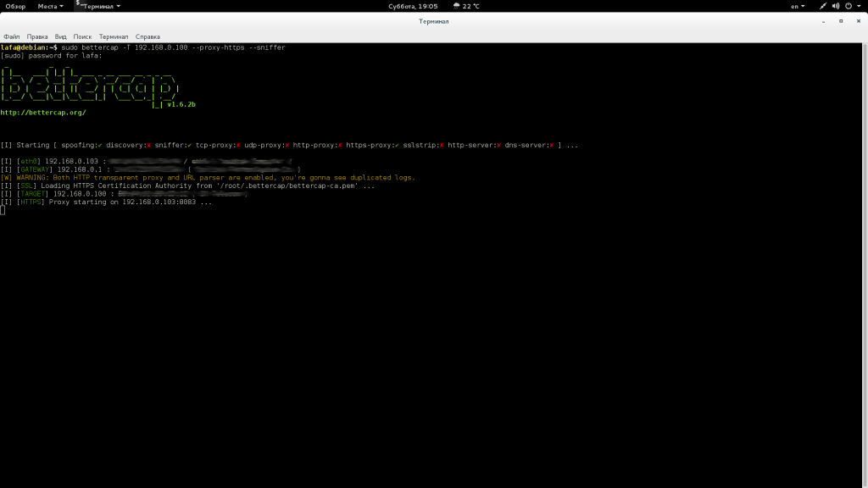This screenshot has width=868, height=488.
Task: Open the Правка menu
Action: coord(37,36)
